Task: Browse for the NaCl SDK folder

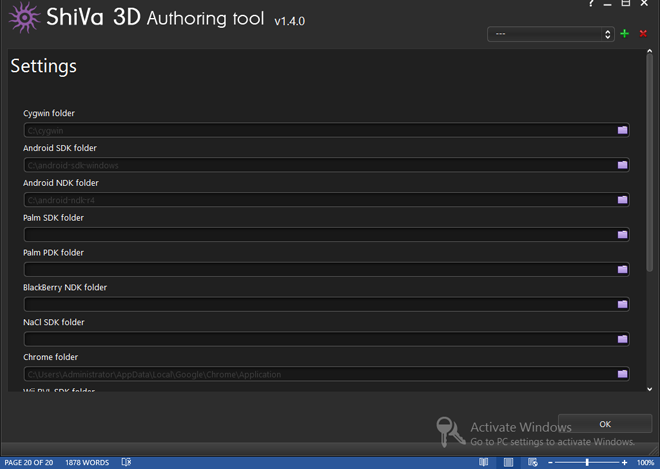Action: pos(622,339)
